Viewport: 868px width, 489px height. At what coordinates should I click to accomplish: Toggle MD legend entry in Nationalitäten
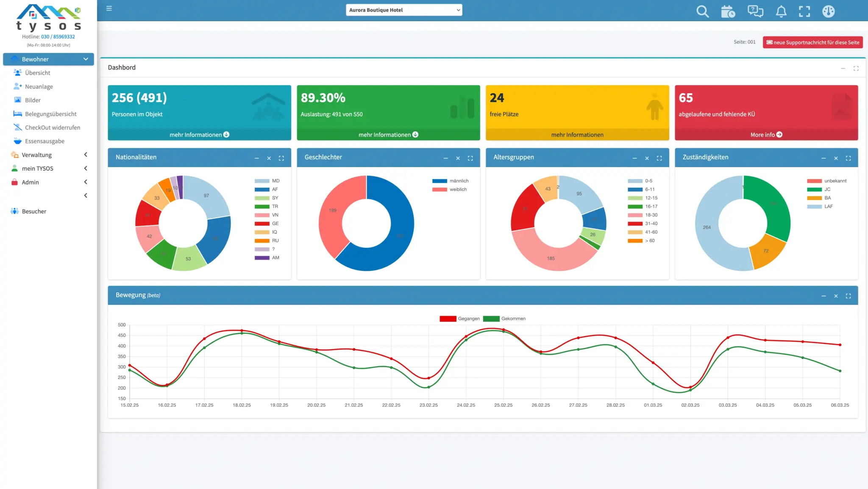coord(267,181)
